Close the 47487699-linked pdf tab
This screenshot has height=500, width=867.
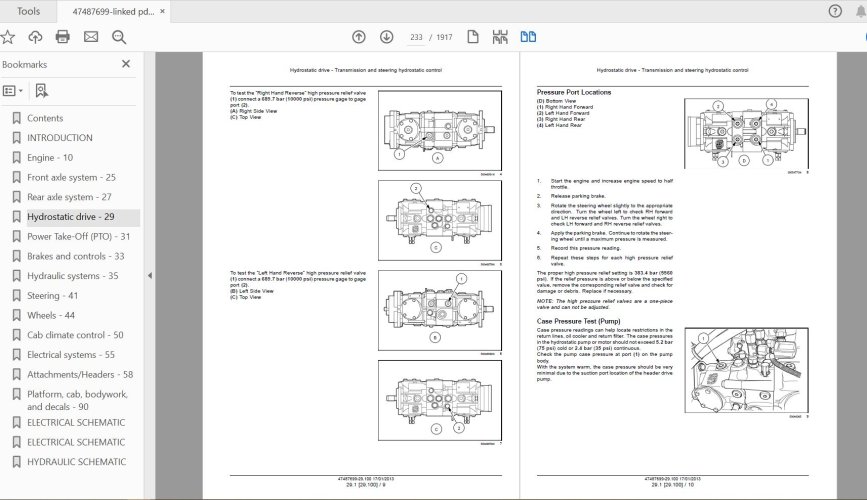[x=163, y=11]
